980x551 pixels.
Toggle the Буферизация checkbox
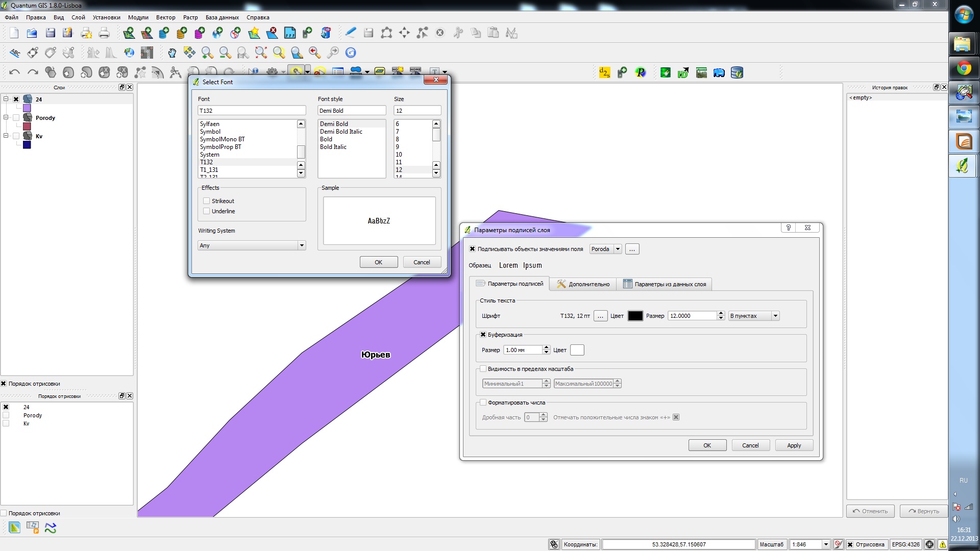[483, 335]
